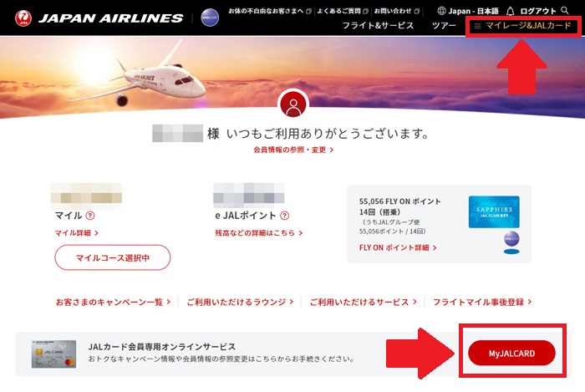Open the フライト&サービス menu
585x392 pixels.
[x=378, y=26]
